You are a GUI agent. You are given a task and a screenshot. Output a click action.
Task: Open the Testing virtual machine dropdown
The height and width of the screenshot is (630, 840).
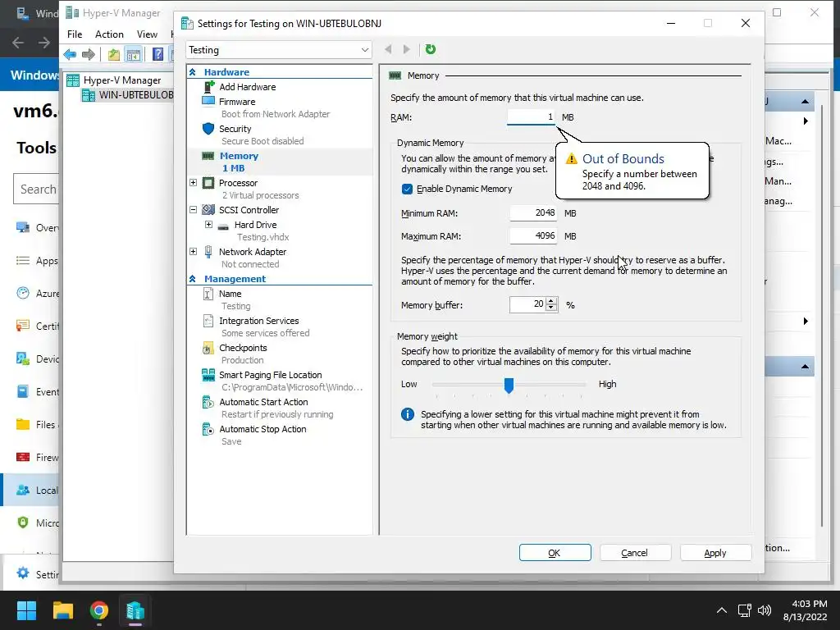point(279,50)
